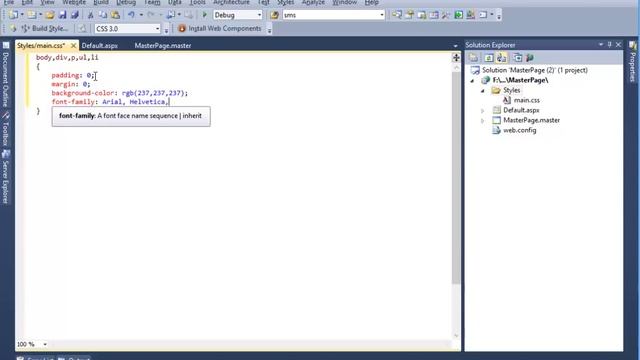Undo the last edit

(131, 15)
